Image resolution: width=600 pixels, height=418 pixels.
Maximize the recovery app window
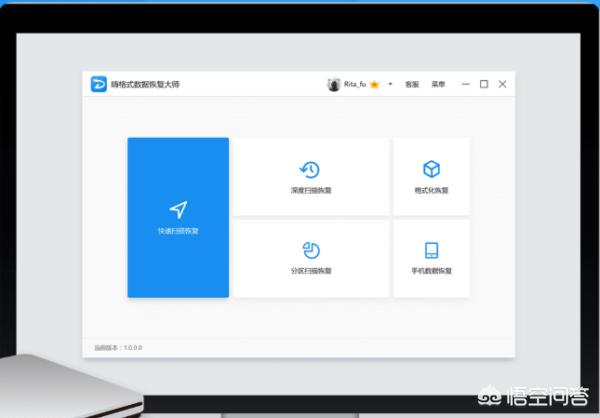[x=484, y=85]
